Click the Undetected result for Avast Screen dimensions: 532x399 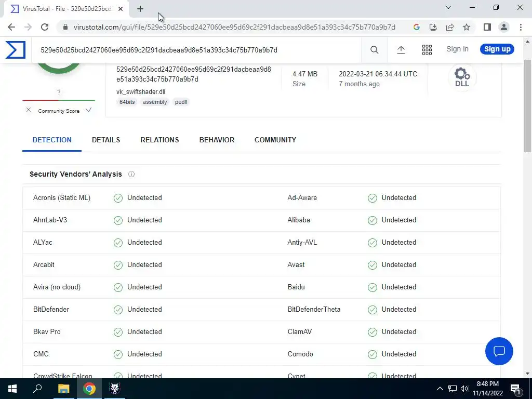tap(398, 264)
